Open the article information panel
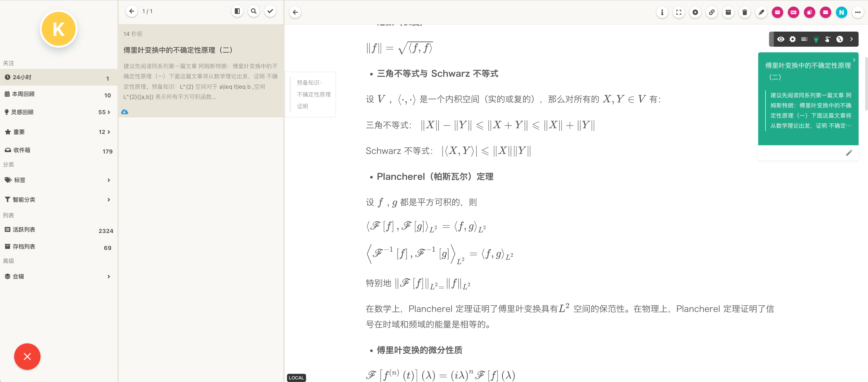868x382 pixels. pos(662,12)
